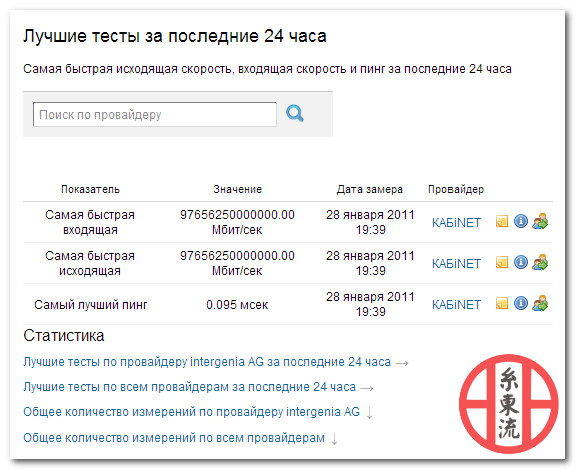Open КАБiNET link in Самая быстрая исходящая row

456,264
